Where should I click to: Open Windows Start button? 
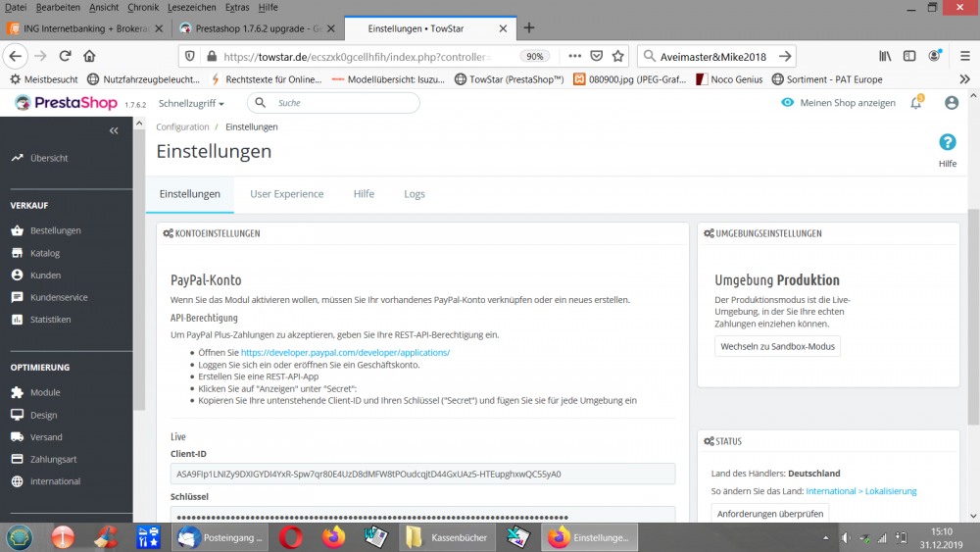click(x=20, y=537)
